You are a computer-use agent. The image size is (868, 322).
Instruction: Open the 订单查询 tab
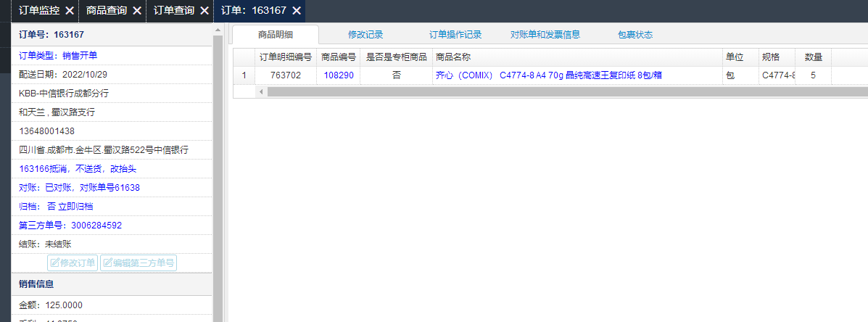pyautogui.click(x=174, y=10)
